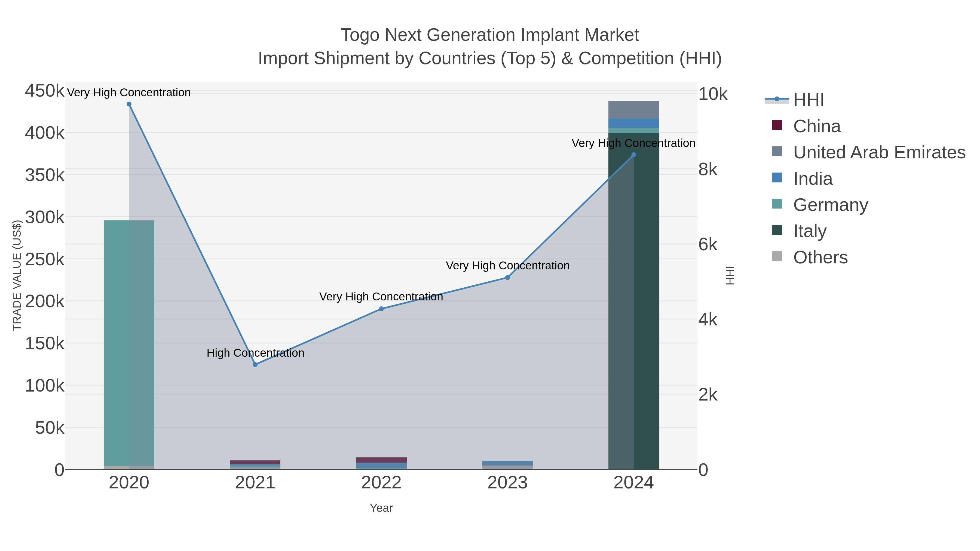Toggle United Arab Emirates legend entry
The image size is (980, 551).
pyautogui.click(x=869, y=152)
